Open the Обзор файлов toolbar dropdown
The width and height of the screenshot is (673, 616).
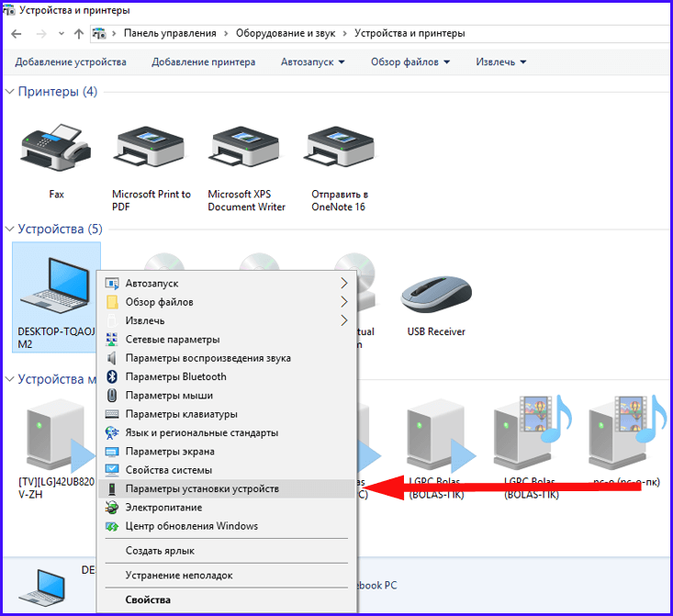point(410,62)
